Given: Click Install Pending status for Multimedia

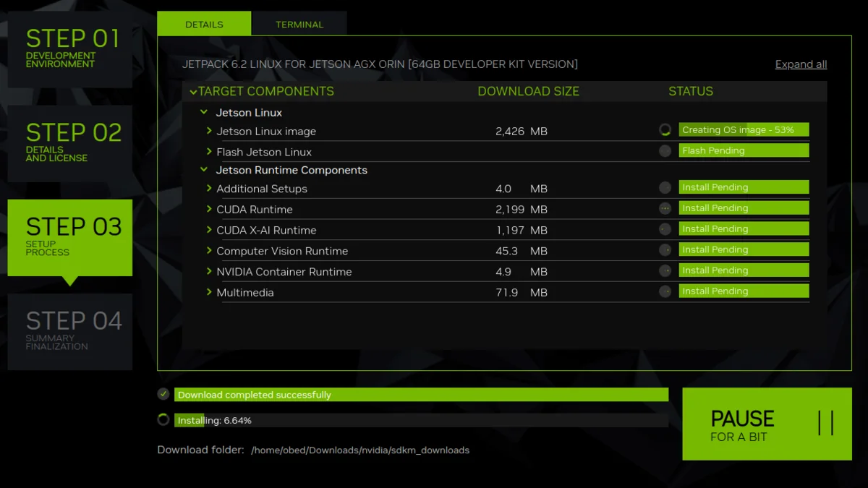Looking at the screenshot, I should [744, 291].
